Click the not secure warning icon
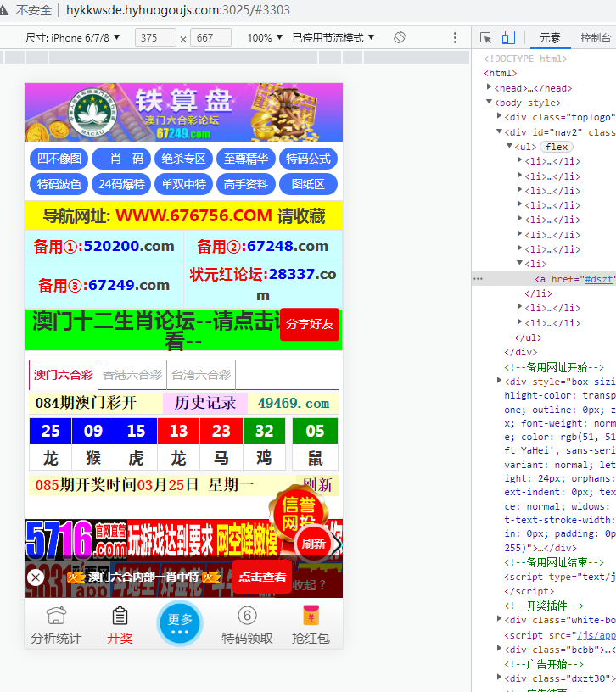The width and height of the screenshot is (616, 692). [4, 9]
